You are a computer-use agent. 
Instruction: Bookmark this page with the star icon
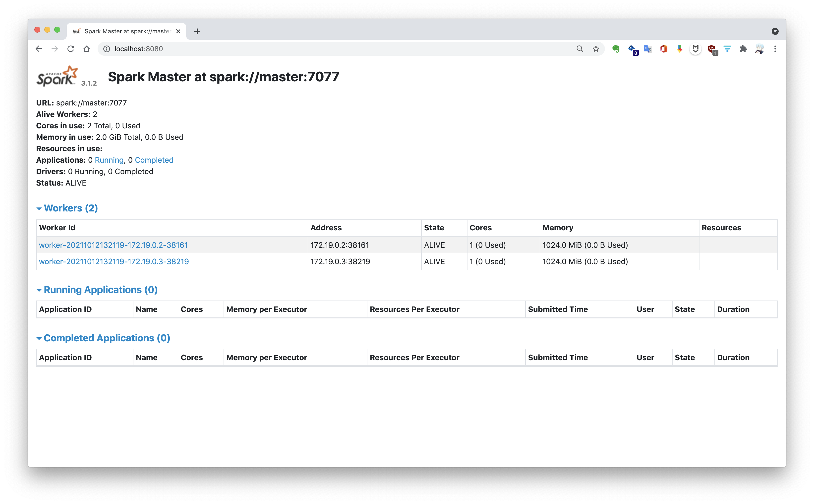(596, 49)
